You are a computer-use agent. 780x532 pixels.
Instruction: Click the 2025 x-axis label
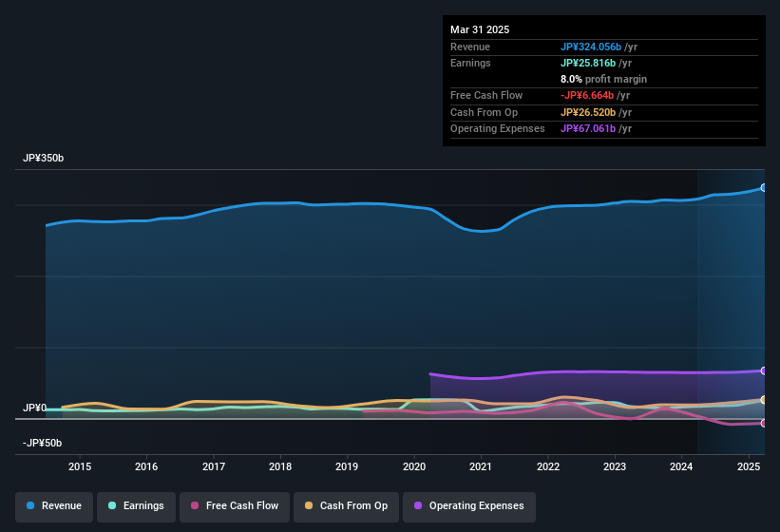tap(749, 466)
